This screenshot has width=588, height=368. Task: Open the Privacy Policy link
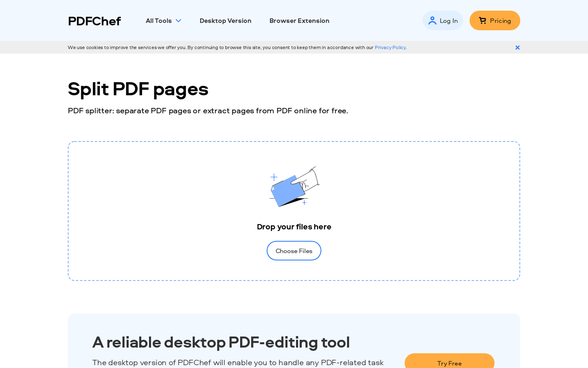click(x=390, y=47)
